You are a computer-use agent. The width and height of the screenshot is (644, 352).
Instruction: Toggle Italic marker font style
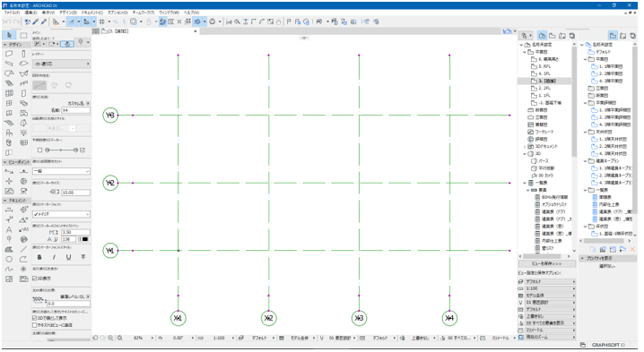click(x=54, y=257)
